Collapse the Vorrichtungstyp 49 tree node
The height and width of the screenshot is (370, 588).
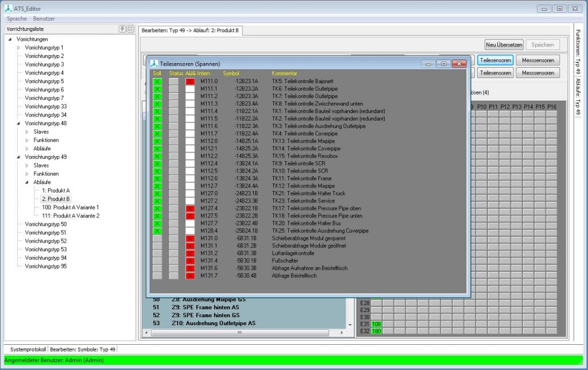pyautogui.click(x=18, y=157)
